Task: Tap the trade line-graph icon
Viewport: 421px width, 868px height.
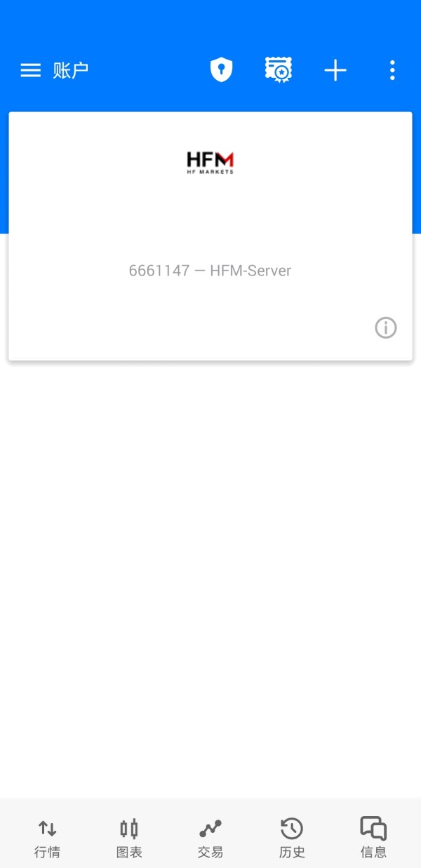Action: tap(210, 829)
